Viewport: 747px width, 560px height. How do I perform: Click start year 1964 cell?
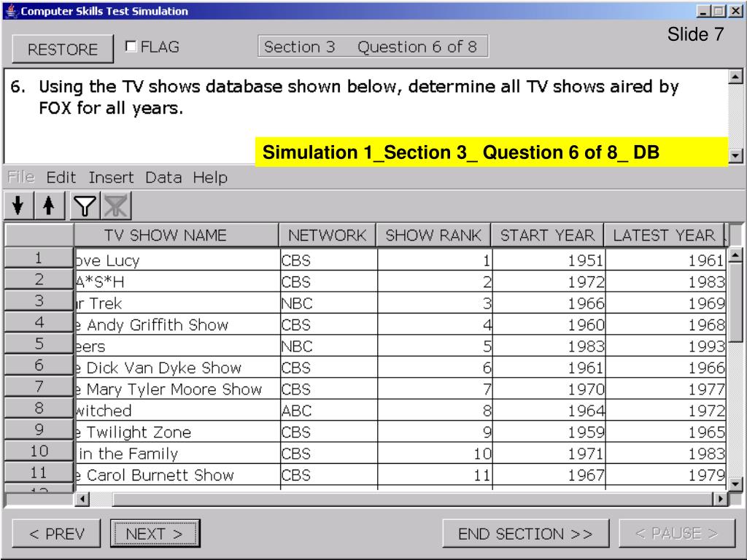tap(549, 410)
